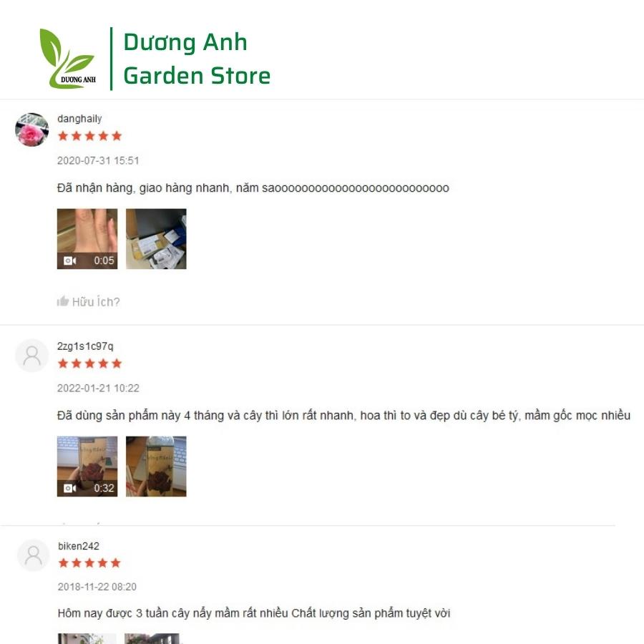Viewport: 644px width, 644px height.
Task: Mark danghaily's review as Hữu ích
Action: (88, 301)
